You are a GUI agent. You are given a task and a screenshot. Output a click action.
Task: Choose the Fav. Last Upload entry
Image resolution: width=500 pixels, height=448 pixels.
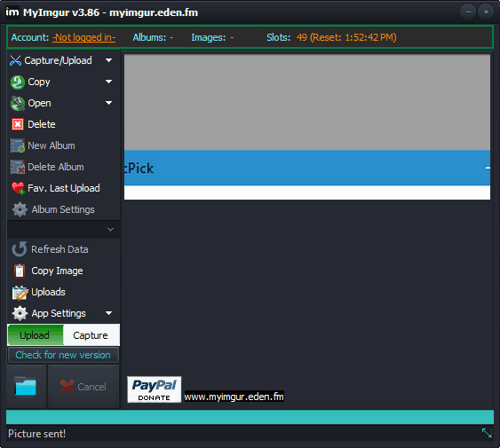coord(64,188)
